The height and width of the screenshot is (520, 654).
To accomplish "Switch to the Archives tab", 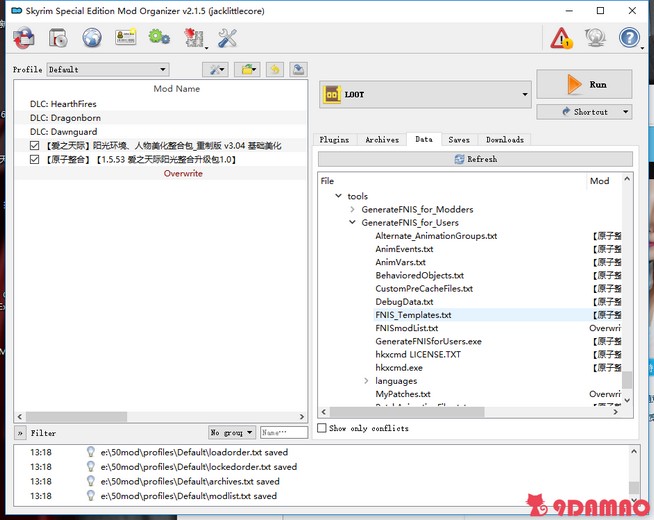I will click(x=382, y=140).
